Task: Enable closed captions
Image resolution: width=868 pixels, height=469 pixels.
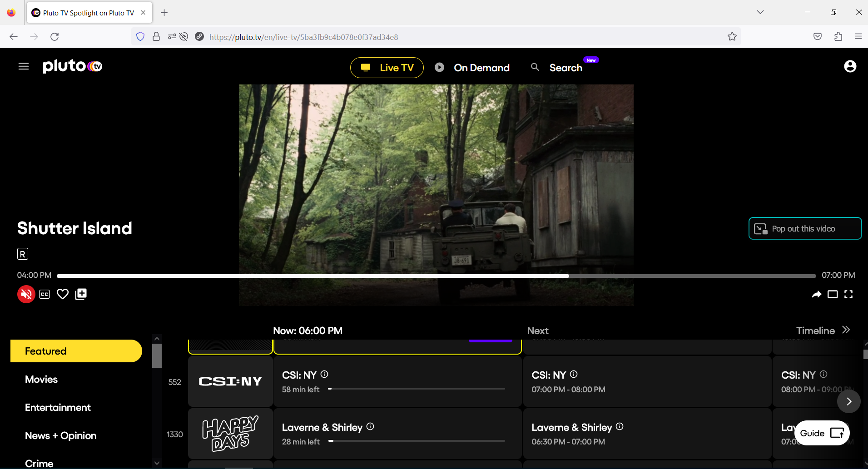Action: coord(44,294)
